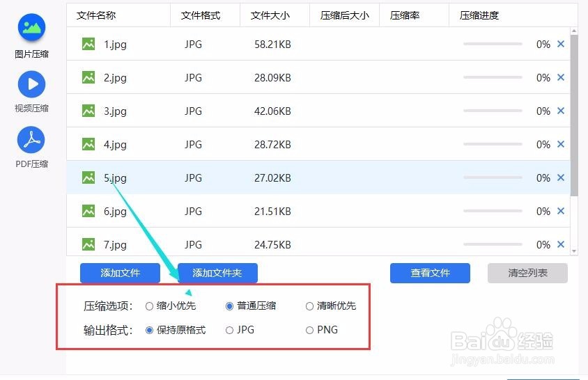Click the progress bar of 7.jpg
The width and height of the screenshot is (588, 380).
click(x=493, y=244)
